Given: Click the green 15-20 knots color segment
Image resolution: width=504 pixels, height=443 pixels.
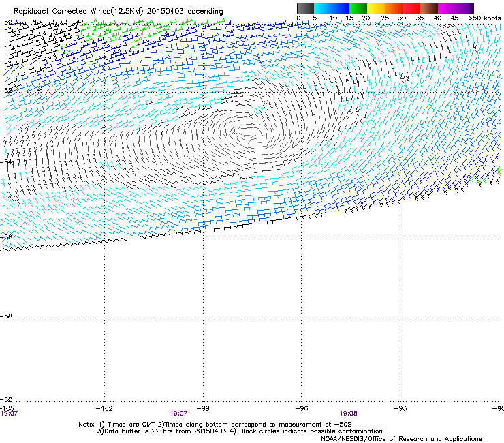Looking at the screenshot, I should coord(358,8).
